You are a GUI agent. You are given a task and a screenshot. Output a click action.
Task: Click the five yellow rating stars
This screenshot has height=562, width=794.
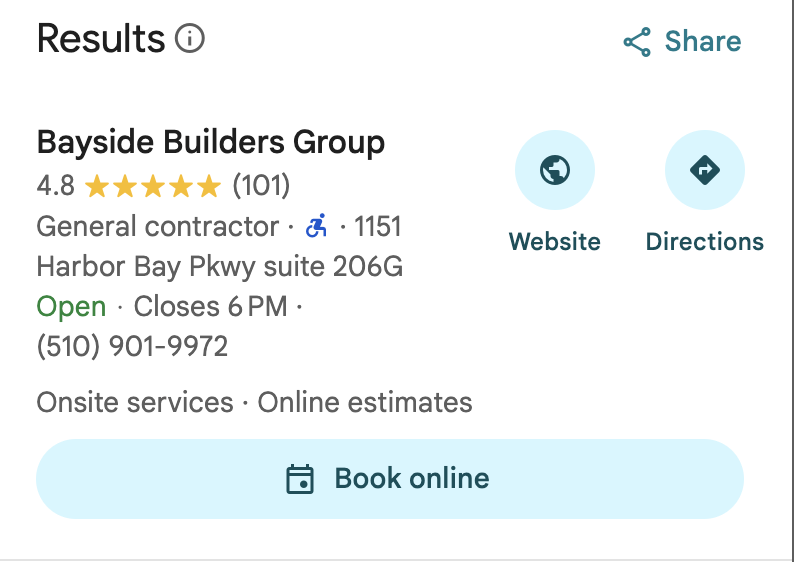152,186
